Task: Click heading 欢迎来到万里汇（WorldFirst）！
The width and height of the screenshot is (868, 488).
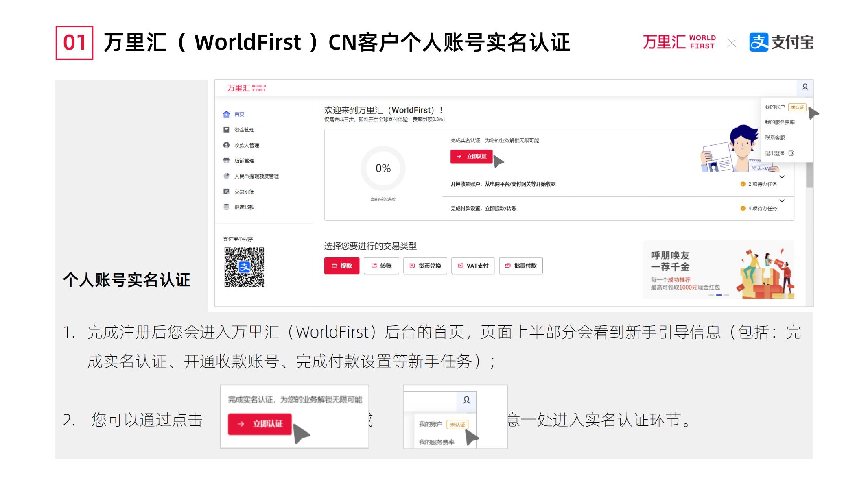Action: [383, 110]
